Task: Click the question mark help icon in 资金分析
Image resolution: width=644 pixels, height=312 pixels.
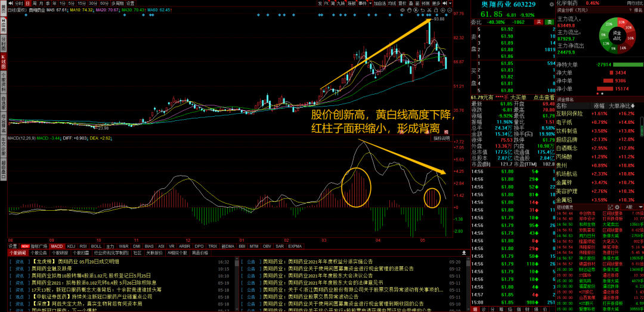Action: click(630, 10)
